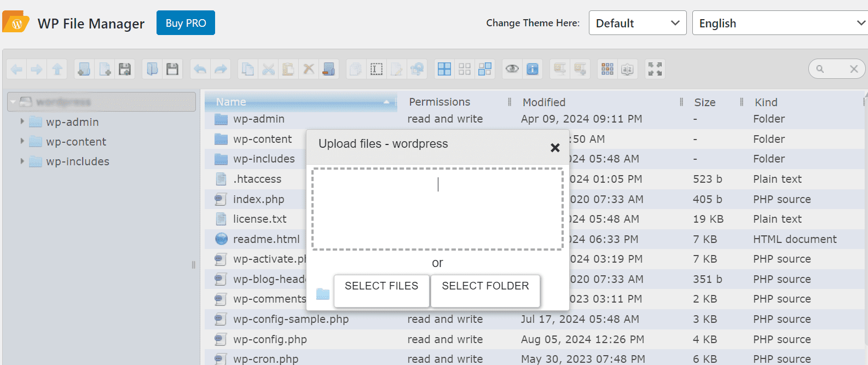Close the Upload files dialog
Screen dimensions: 868x365
[555, 148]
